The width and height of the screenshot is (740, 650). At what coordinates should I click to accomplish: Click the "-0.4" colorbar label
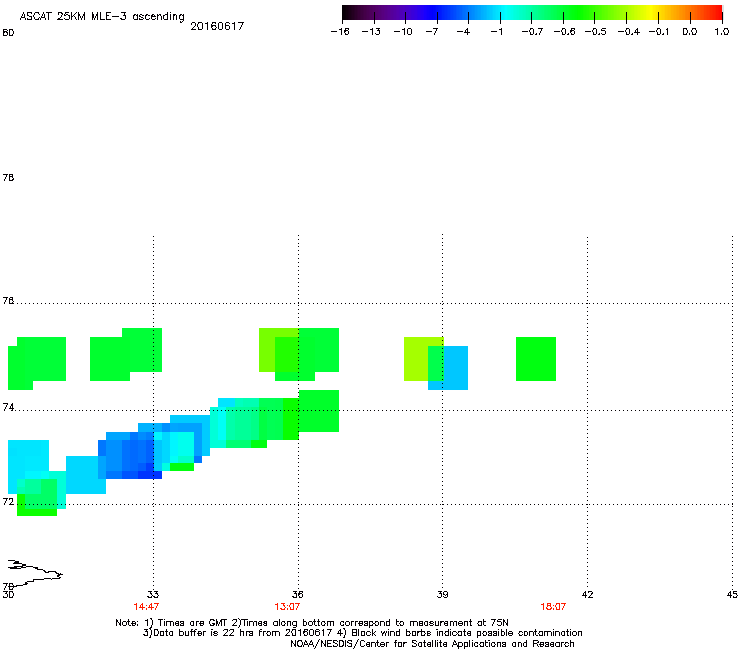coord(629,32)
